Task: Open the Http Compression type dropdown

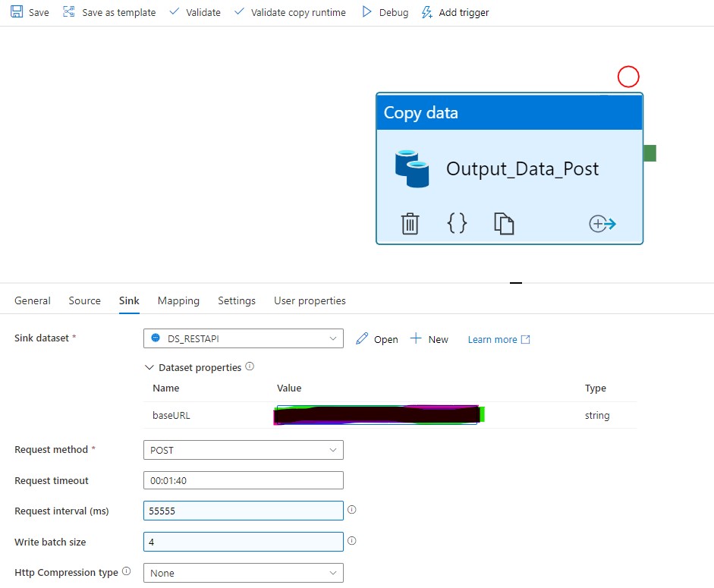Action: point(332,573)
